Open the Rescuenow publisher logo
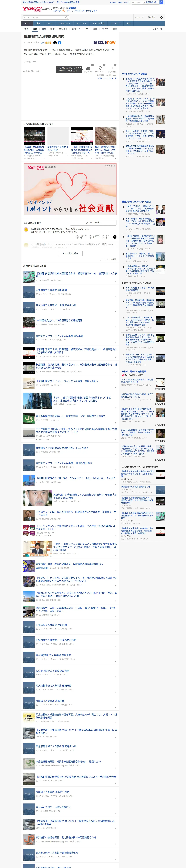The height and width of the screenshot is (868, 186). pos(104,43)
